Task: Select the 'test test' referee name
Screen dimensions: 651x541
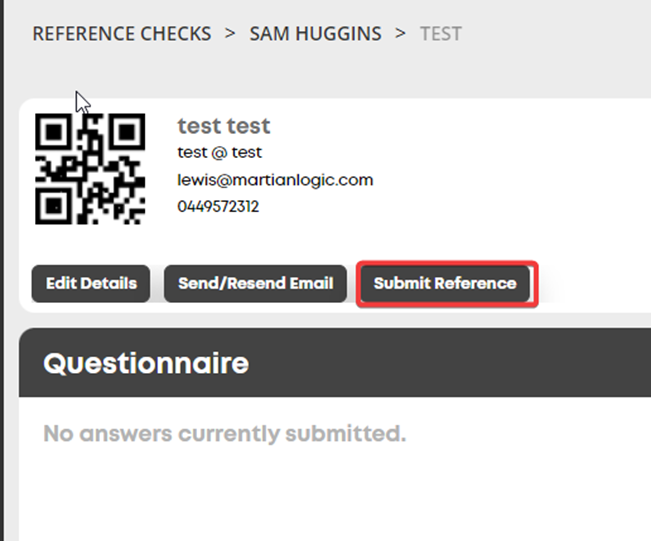Action: pyautogui.click(x=224, y=126)
